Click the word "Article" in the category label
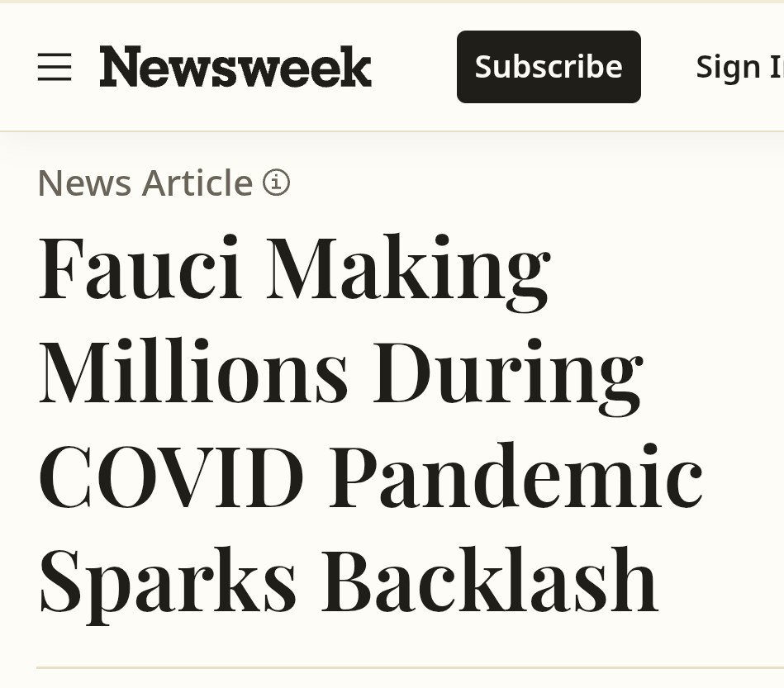 click(197, 183)
